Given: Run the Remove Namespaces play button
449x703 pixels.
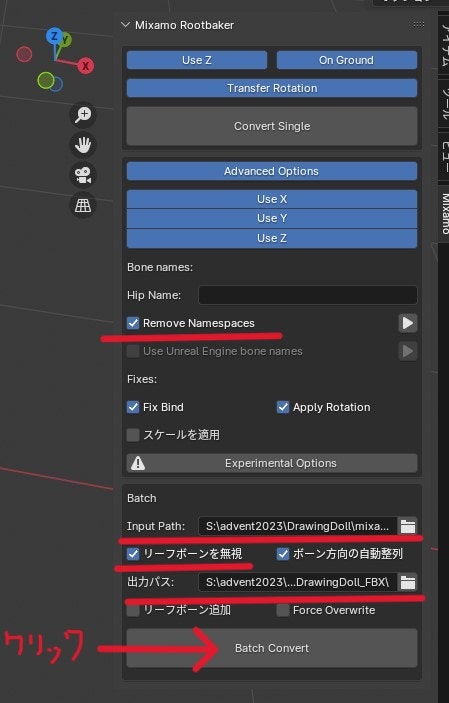Looking at the screenshot, I should (x=408, y=323).
